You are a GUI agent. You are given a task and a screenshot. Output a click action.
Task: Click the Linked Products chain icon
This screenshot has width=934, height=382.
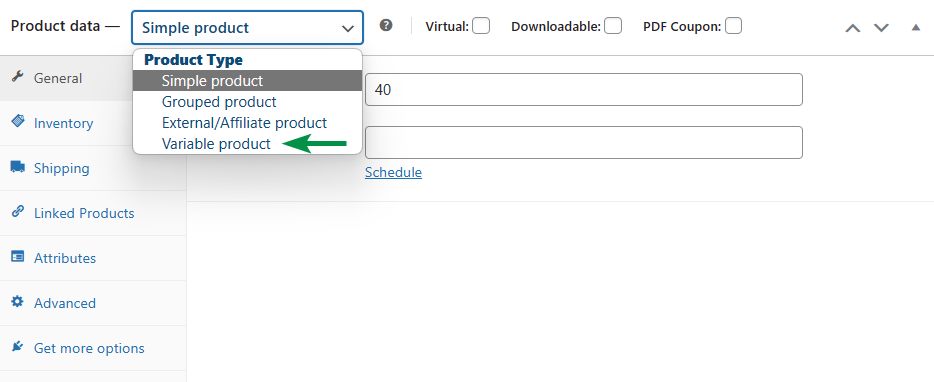click(x=17, y=212)
